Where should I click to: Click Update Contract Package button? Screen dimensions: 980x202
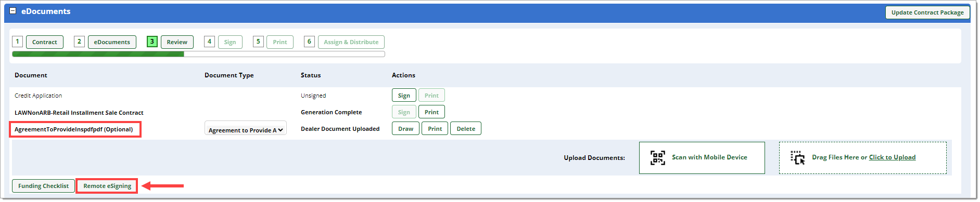(x=927, y=12)
